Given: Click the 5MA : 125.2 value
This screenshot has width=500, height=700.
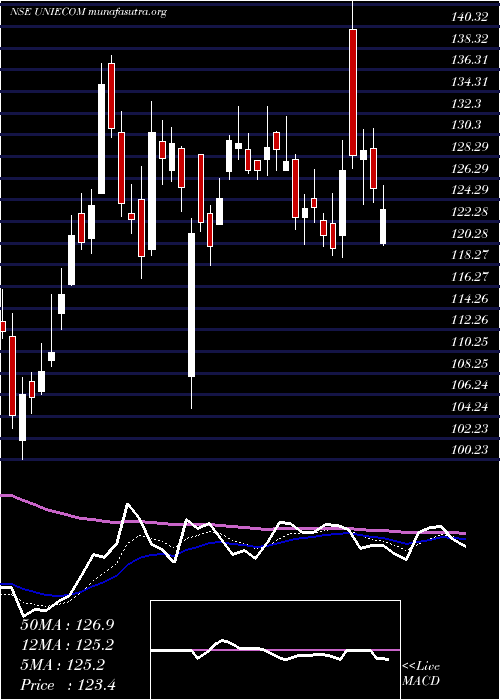Looking at the screenshot, I should [63, 665].
